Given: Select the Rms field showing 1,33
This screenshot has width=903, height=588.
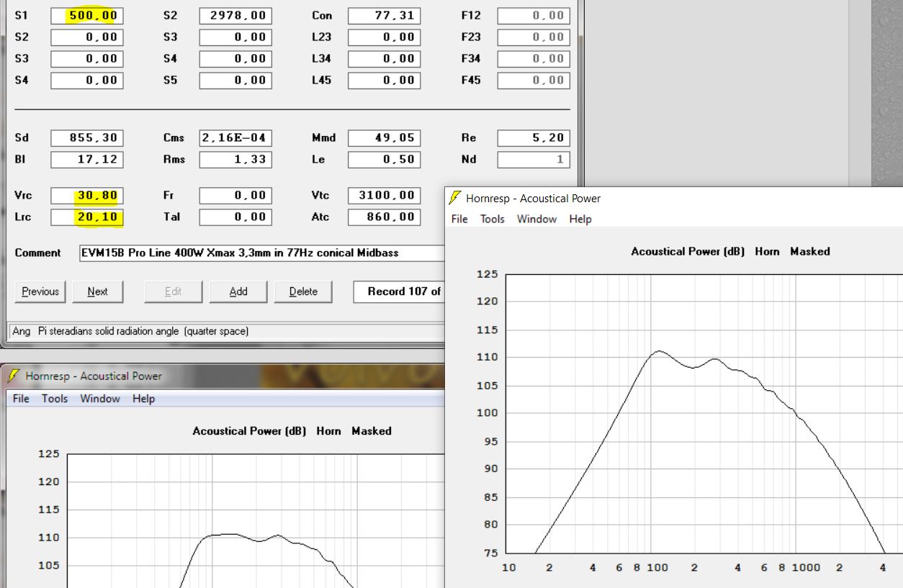Looking at the screenshot, I should 235,160.
